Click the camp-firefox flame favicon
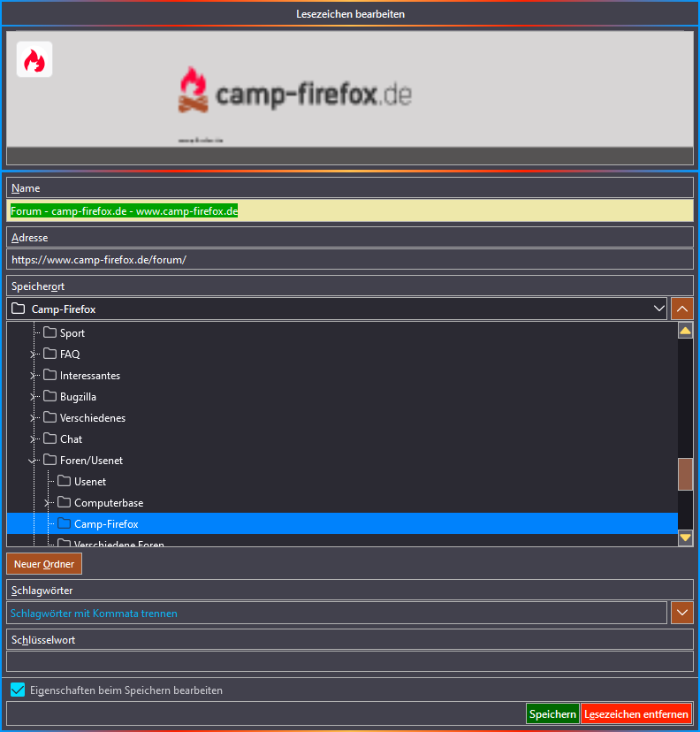The image size is (700, 732). (x=34, y=59)
